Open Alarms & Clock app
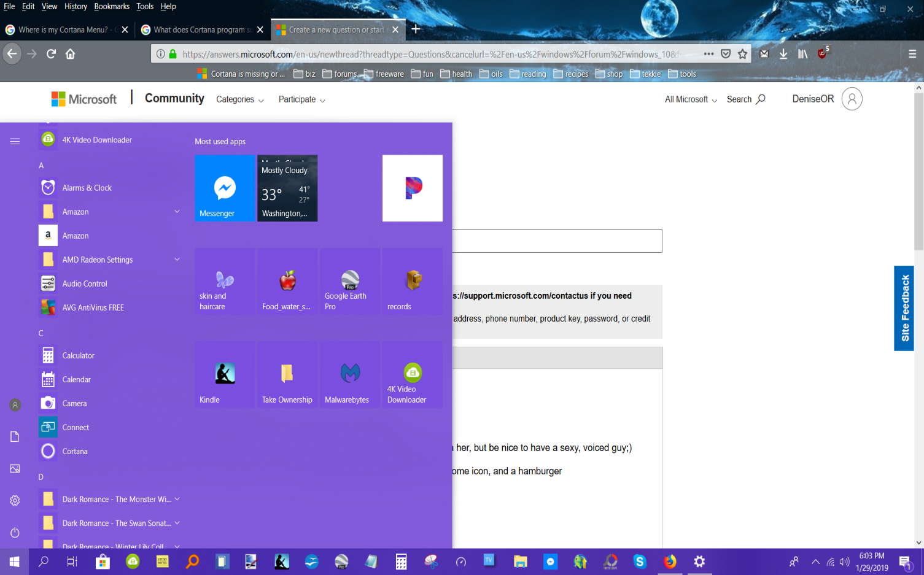The width and height of the screenshot is (924, 575). click(111, 188)
